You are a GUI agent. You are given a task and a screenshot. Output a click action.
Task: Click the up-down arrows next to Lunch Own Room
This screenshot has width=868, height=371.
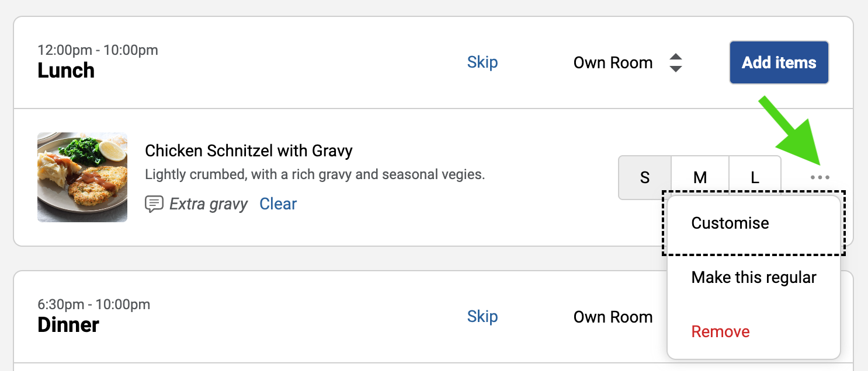(x=676, y=62)
